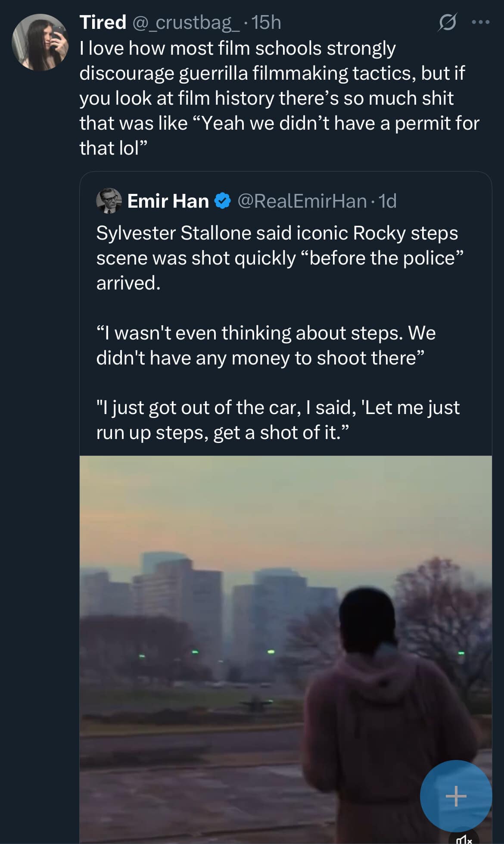Open the 15h timestamp
504x844 pixels.
pos(266,22)
